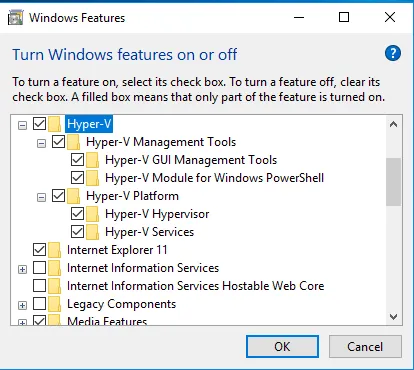Enable the Internet Information Services checkbox

pos(39,268)
